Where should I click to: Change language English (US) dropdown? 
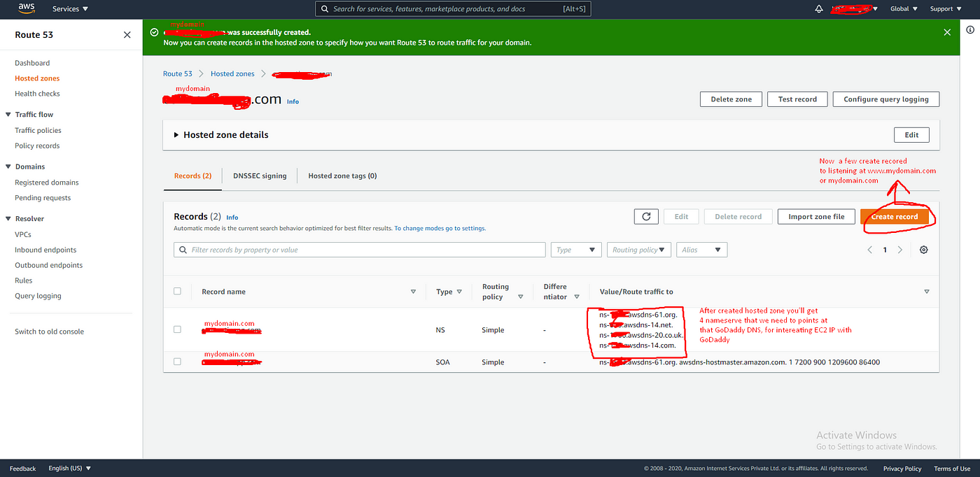(69, 469)
